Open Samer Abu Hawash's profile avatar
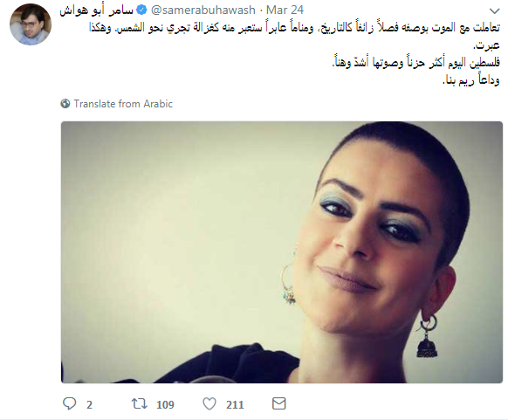508x420 pixels. pos(31,24)
